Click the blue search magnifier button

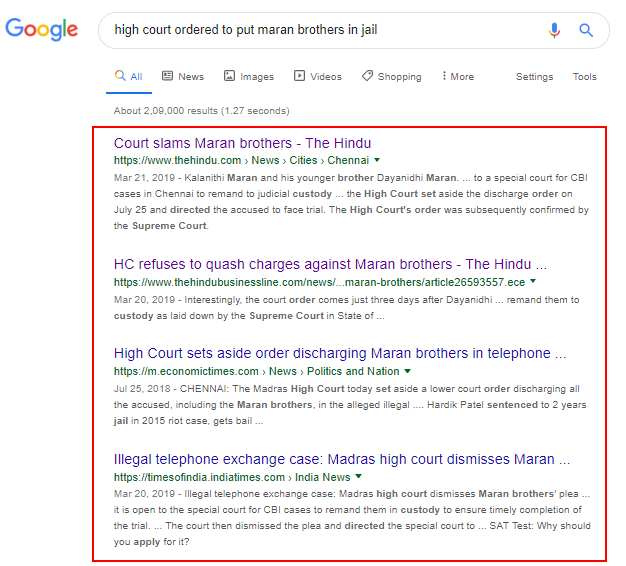[586, 30]
